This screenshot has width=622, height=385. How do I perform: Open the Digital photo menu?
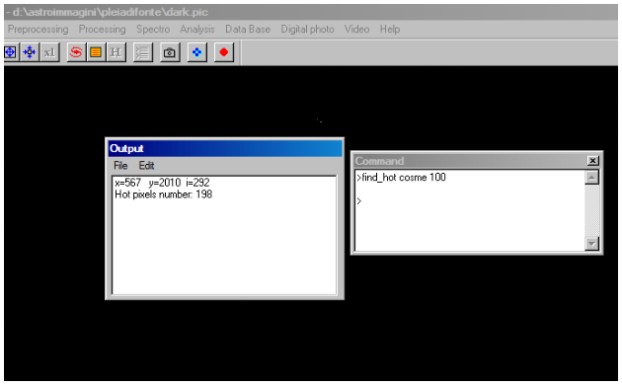tap(307, 29)
